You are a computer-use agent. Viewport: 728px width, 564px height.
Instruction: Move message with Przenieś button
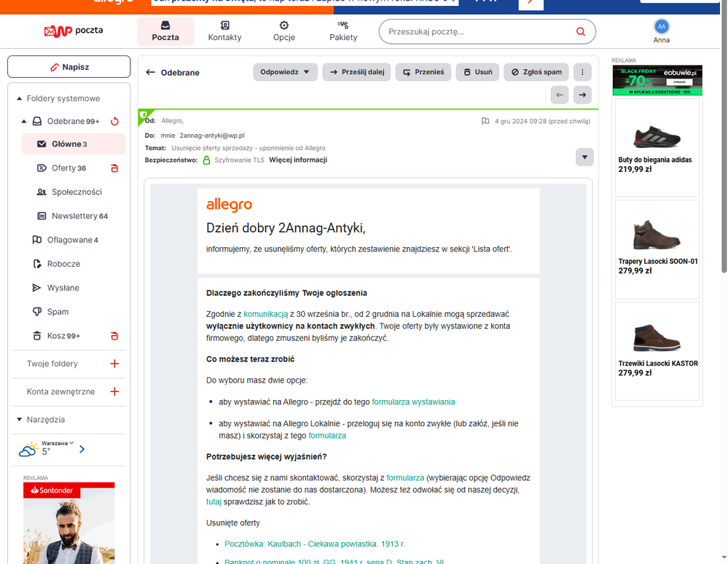pos(423,72)
